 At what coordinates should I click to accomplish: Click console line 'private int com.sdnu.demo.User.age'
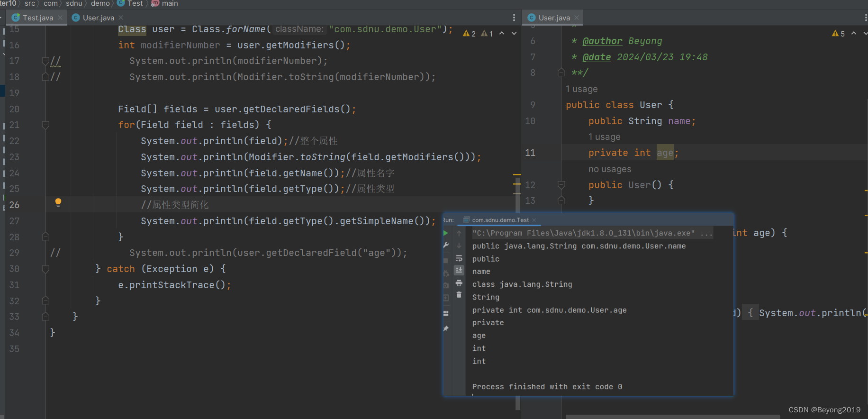coord(549,310)
